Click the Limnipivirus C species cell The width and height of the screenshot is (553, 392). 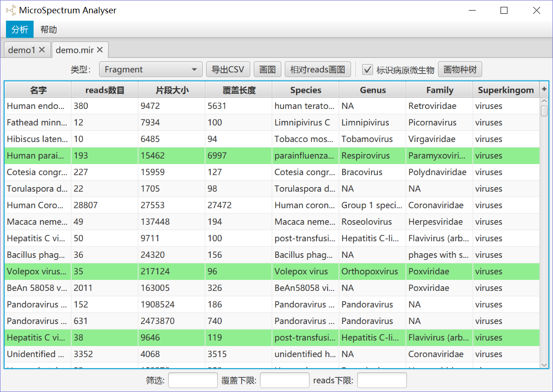coord(305,123)
